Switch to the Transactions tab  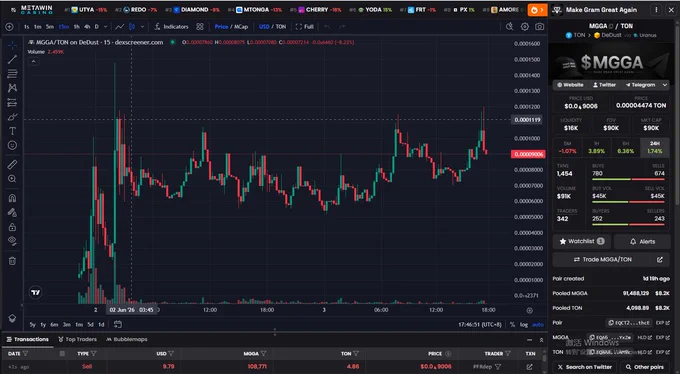point(27,339)
